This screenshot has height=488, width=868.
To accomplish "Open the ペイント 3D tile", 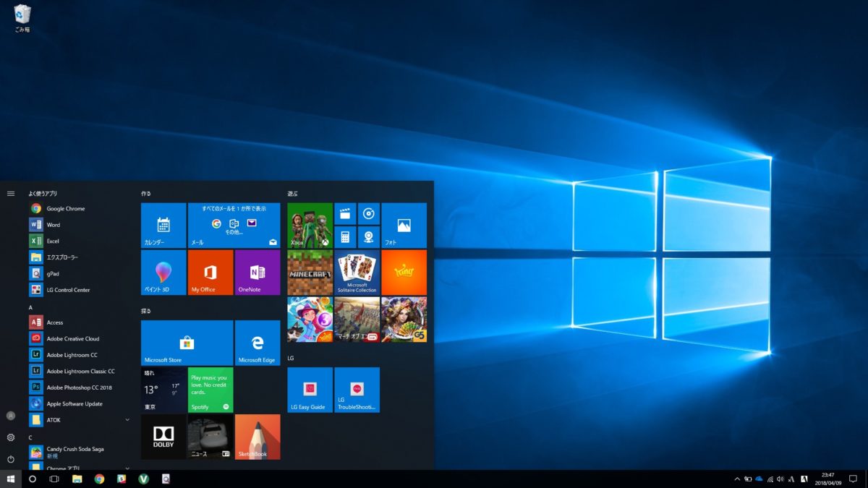I will (x=163, y=273).
